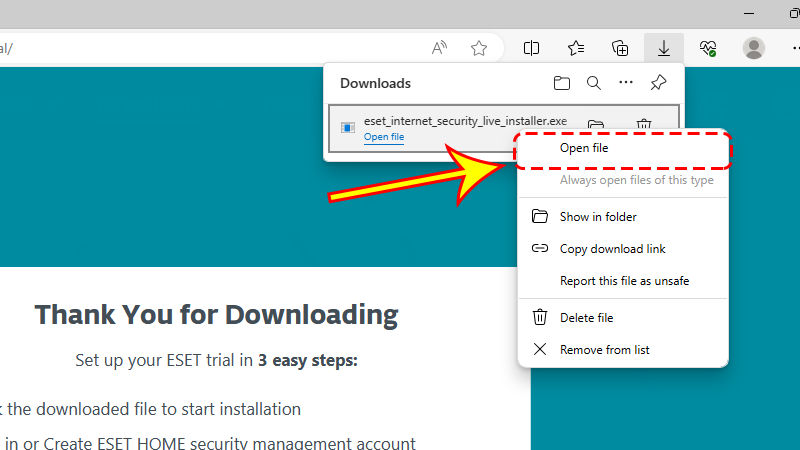
Task: Click the 'Downloads' panel title
Action: (375, 83)
